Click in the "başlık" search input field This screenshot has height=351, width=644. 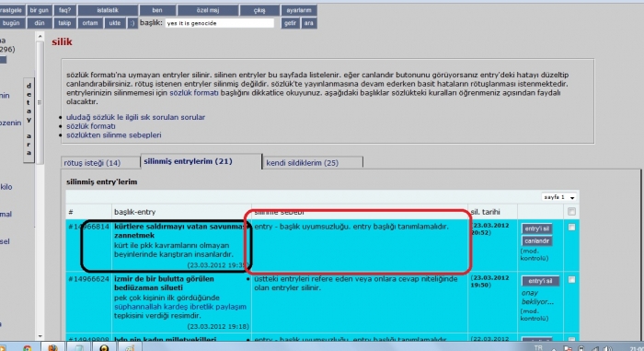[219, 23]
